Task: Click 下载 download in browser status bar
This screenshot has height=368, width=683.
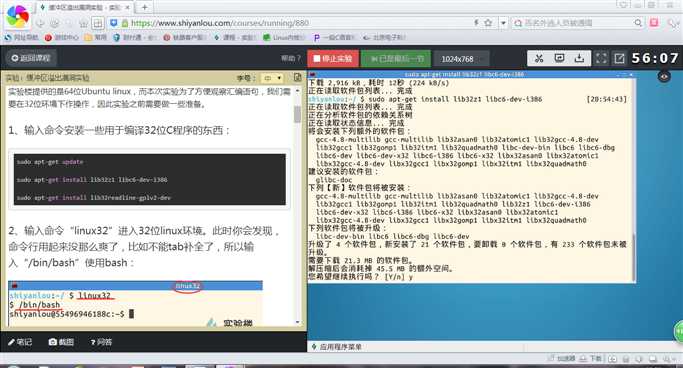Action: click(591, 358)
